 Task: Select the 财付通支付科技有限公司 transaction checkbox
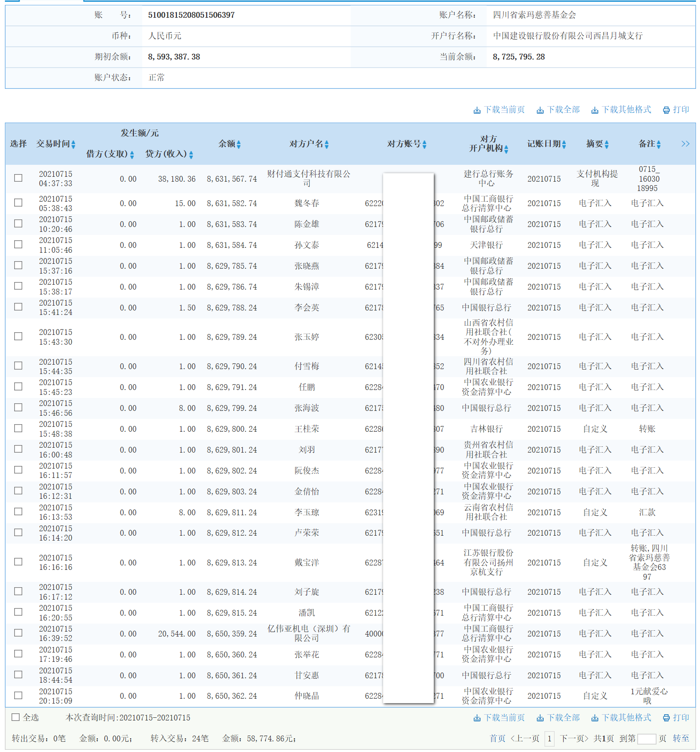18,178
